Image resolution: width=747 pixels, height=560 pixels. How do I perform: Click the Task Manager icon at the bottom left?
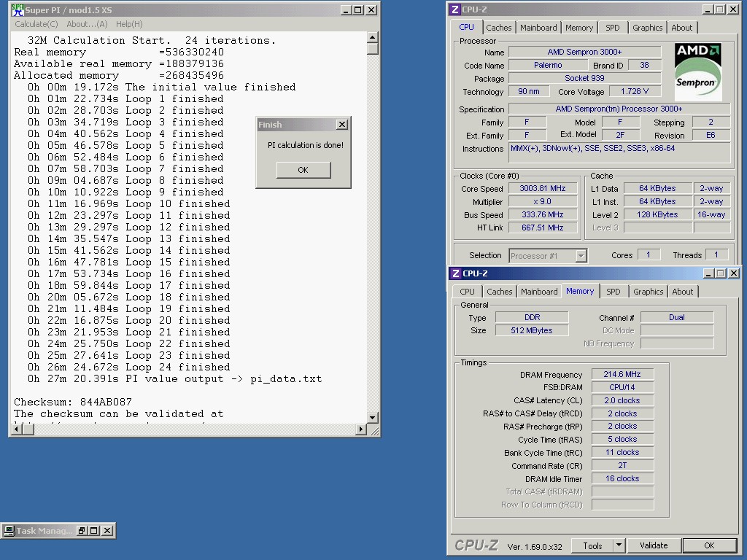point(9,531)
